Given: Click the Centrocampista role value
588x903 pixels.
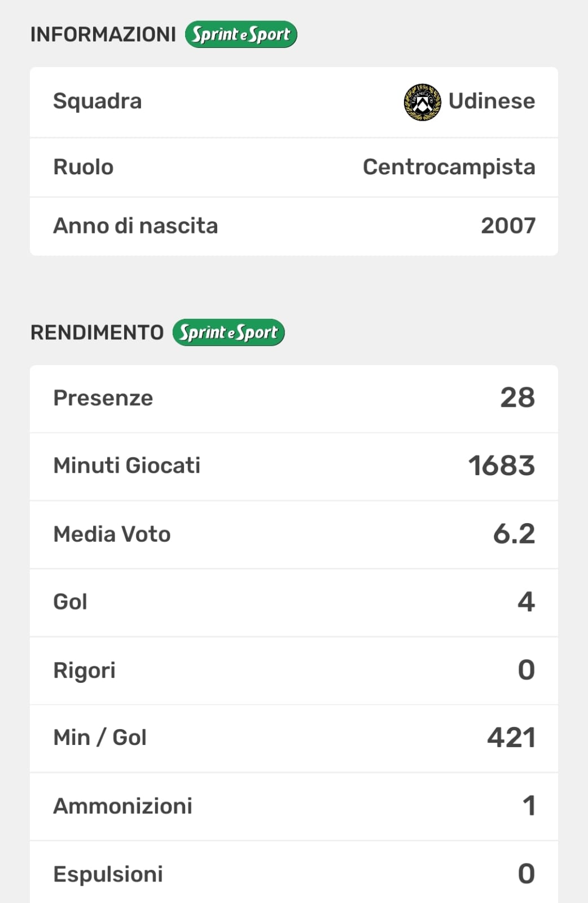Looking at the screenshot, I should click(449, 167).
